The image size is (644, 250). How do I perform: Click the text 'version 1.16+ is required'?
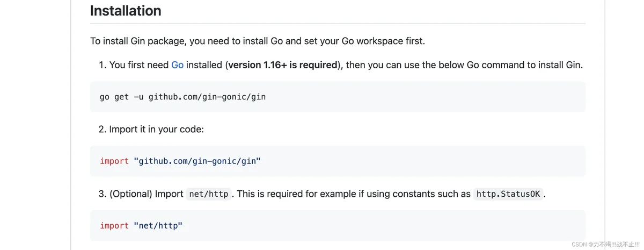tap(283, 65)
